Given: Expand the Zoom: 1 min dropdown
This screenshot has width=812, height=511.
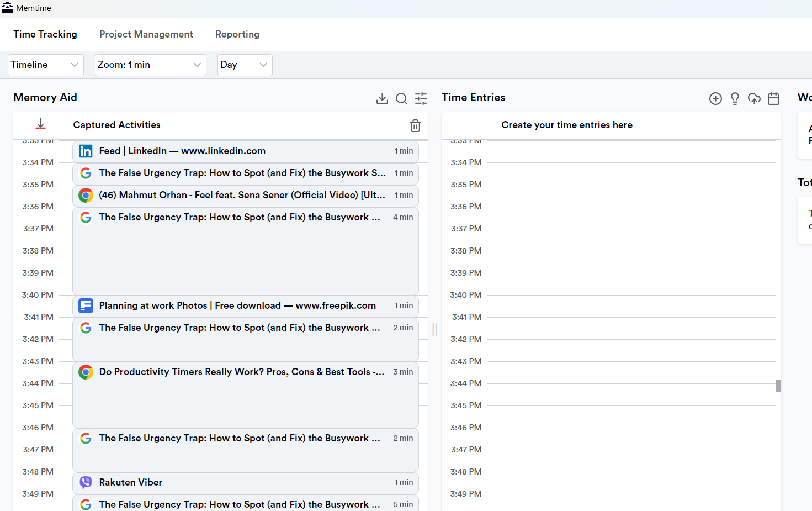Looking at the screenshot, I should click(151, 65).
